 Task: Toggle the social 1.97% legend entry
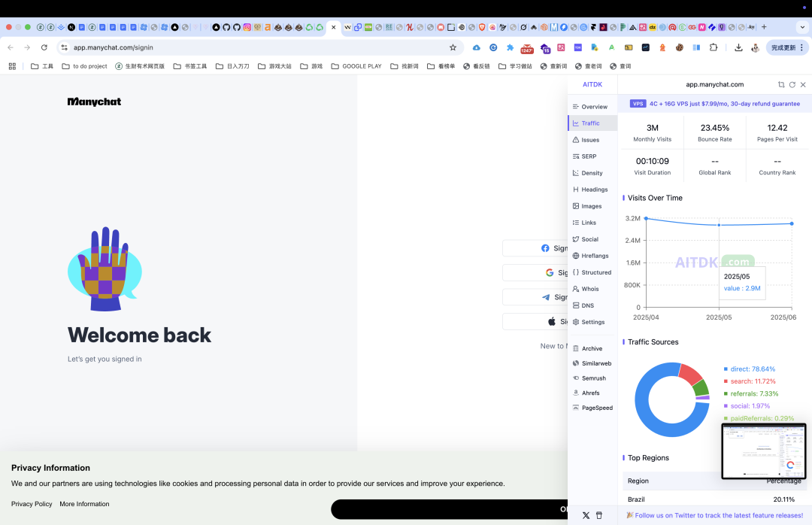(747, 406)
